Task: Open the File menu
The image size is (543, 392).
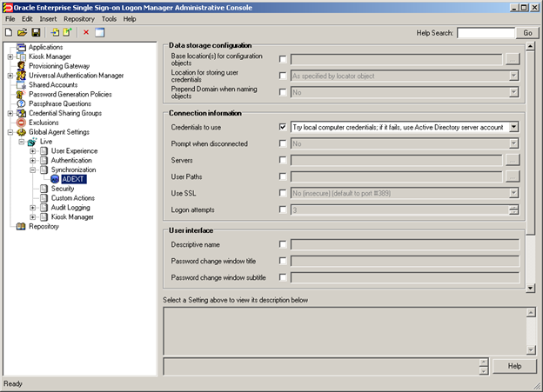Action: click(x=10, y=19)
